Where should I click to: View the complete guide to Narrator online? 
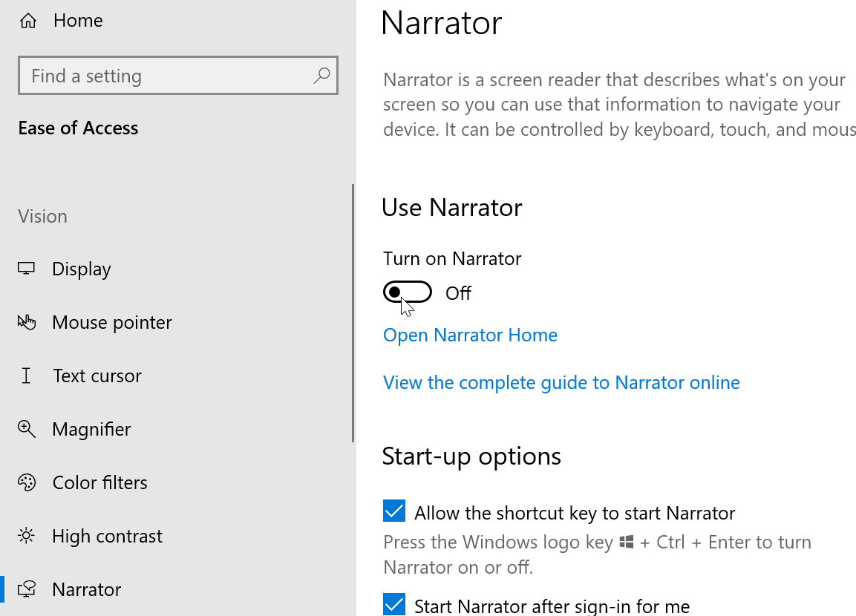click(561, 382)
